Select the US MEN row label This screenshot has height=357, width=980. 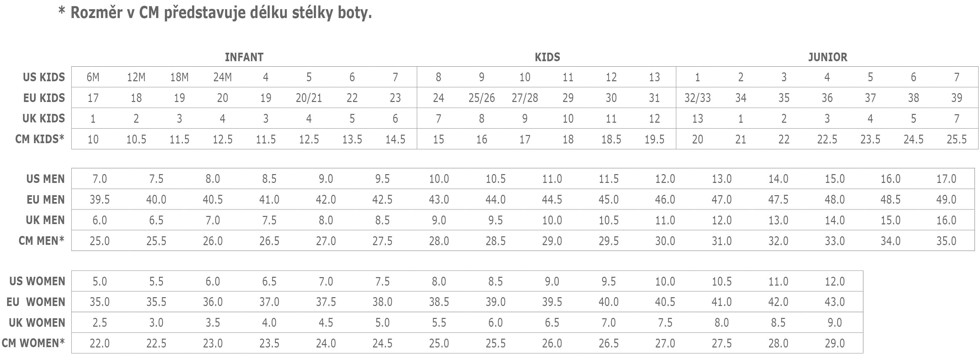pyautogui.click(x=45, y=179)
